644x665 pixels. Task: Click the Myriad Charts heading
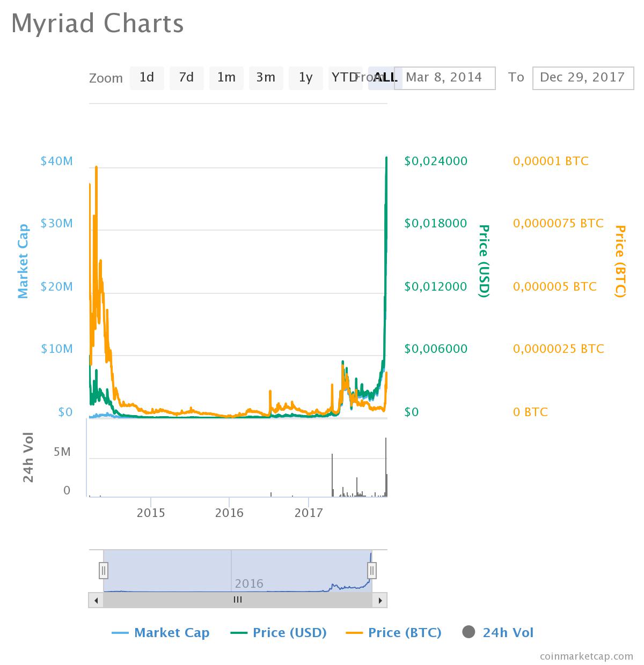(98, 24)
